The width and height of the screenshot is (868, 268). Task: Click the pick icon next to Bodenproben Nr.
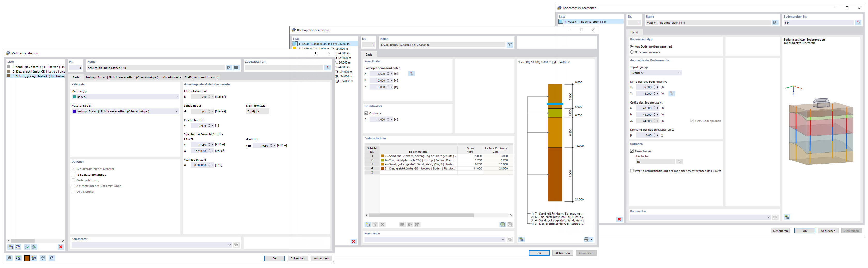pyautogui.click(x=858, y=22)
